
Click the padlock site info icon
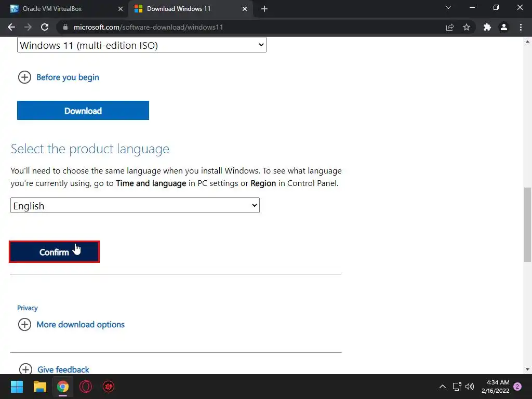[65, 27]
